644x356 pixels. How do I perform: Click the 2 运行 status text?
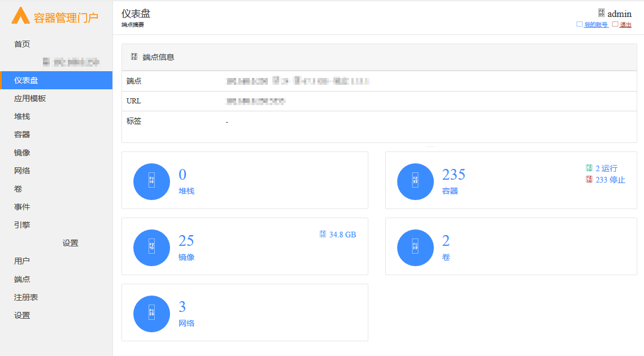tap(607, 168)
